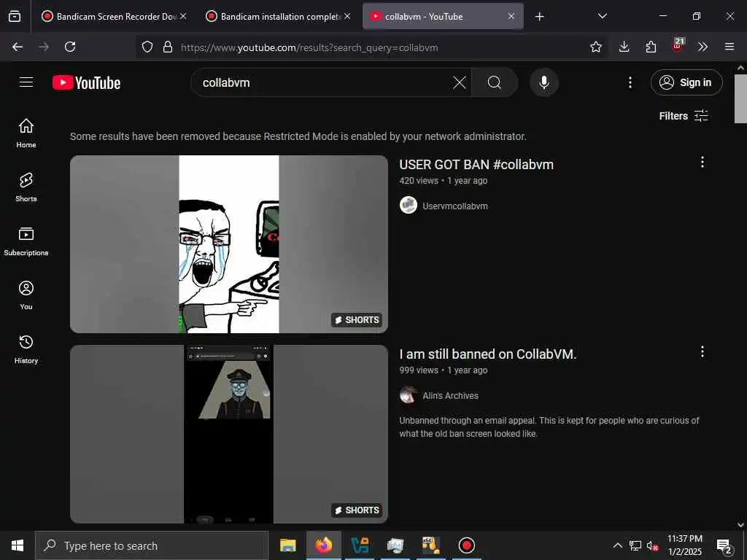Click Firefox icon in taskbar
747x560 pixels.
click(323, 545)
